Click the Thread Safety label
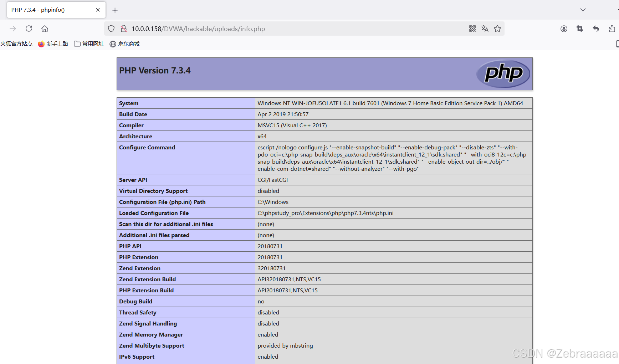 (x=138, y=313)
